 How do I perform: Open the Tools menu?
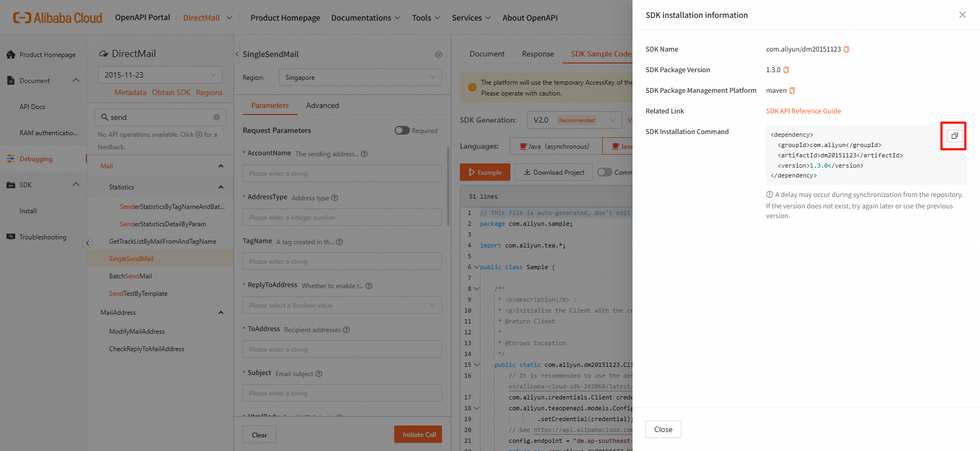coord(426,18)
